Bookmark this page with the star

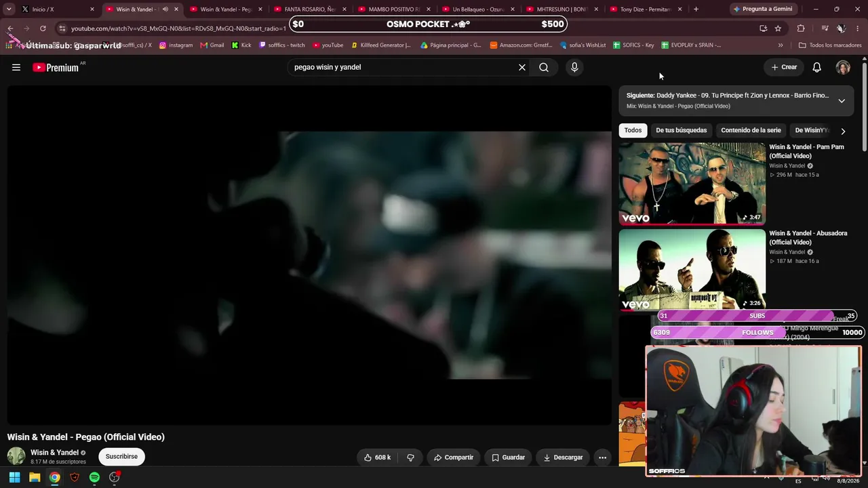(x=778, y=28)
